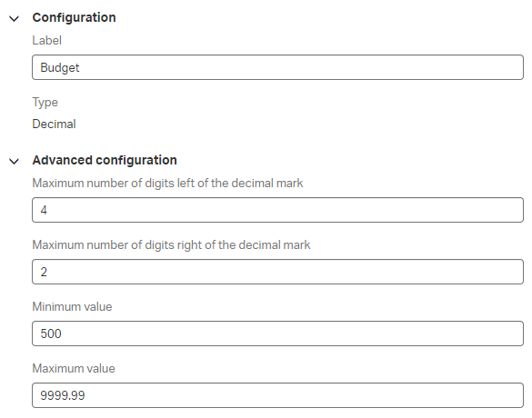Click the 'Label' caption above Budget
Image resolution: width=532 pixels, height=418 pixels.
tap(46, 40)
